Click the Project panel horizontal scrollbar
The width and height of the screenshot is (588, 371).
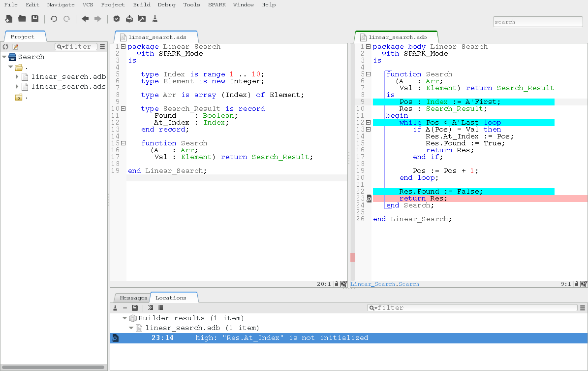coord(53,367)
